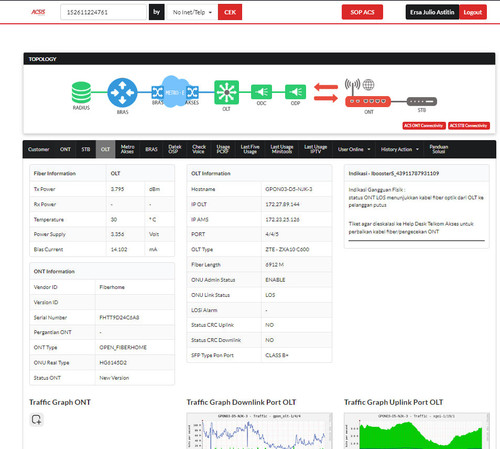Click the red CEK button
Image resolution: width=500 pixels, height=449 pixels.
pos(230,12)
